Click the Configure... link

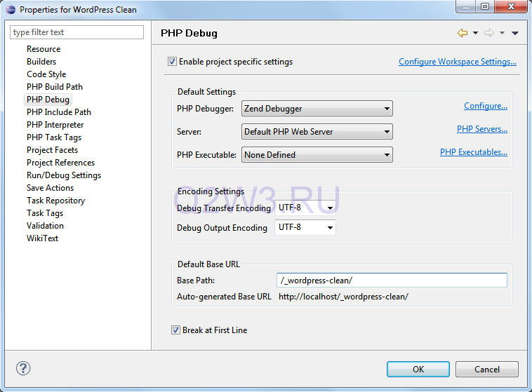coord(486,106)
